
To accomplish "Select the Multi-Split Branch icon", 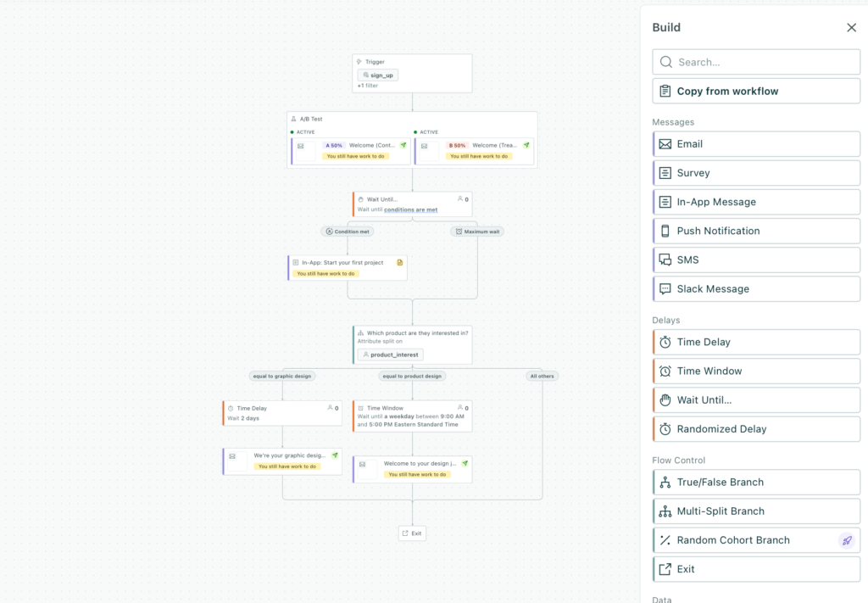I will 667,511.
